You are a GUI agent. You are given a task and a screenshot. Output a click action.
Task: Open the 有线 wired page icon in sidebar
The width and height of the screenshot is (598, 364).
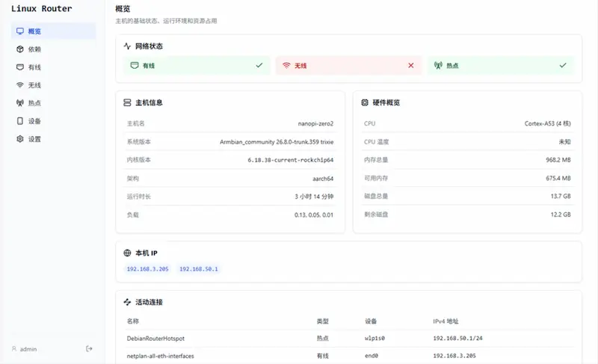(20, 67)
